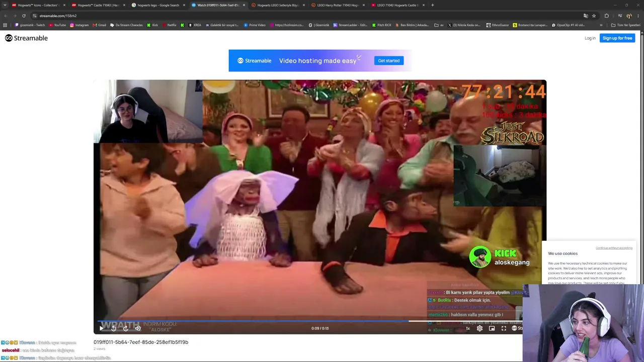Open the Ben Bildim Arkada bookmark
This screenshot has width=644, height=362.
[x=412, y=25]
